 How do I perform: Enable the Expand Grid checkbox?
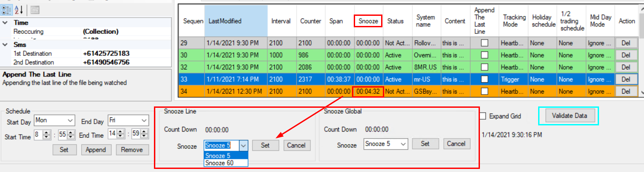pyautogui.click(x=483, y=116)
